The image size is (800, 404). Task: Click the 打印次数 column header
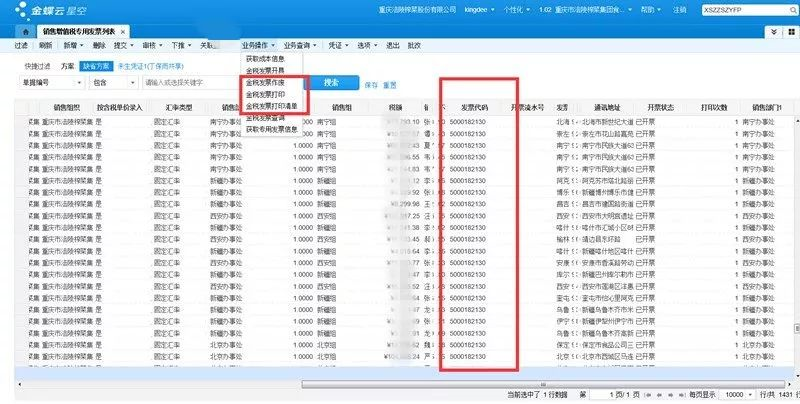point(713,108)
